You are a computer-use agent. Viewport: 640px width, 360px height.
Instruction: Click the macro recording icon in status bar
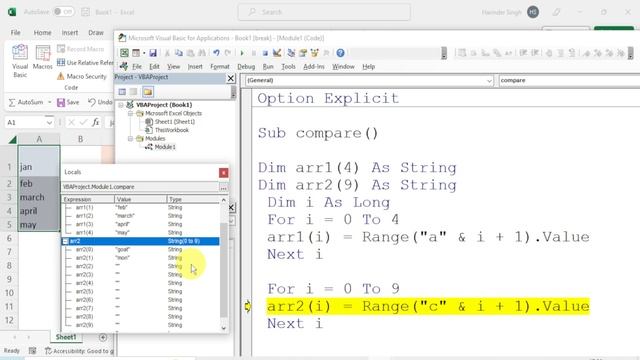[x=33, y=351]
